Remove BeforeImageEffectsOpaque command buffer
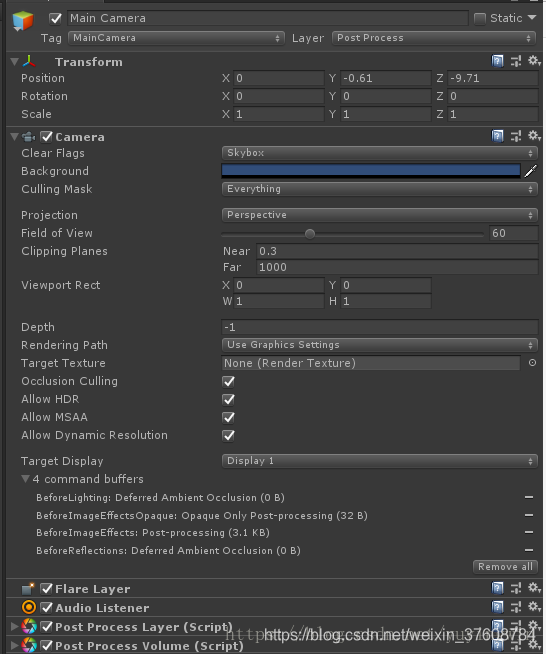The width and height of the screenshot is (546, 654). [x=529, y=515]
